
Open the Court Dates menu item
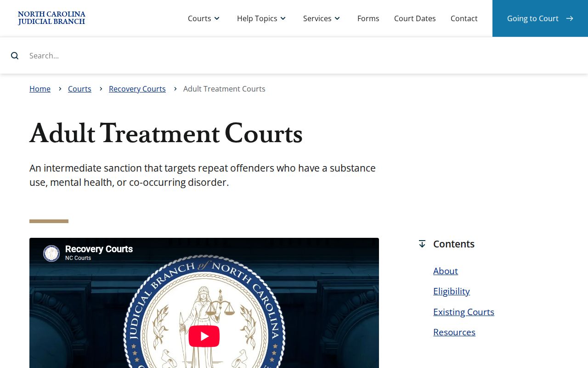[x=415, y=18]
